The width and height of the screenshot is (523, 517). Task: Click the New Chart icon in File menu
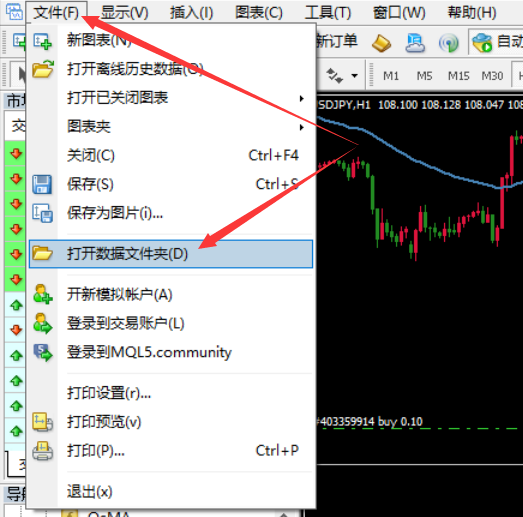(x=42, y=41)
